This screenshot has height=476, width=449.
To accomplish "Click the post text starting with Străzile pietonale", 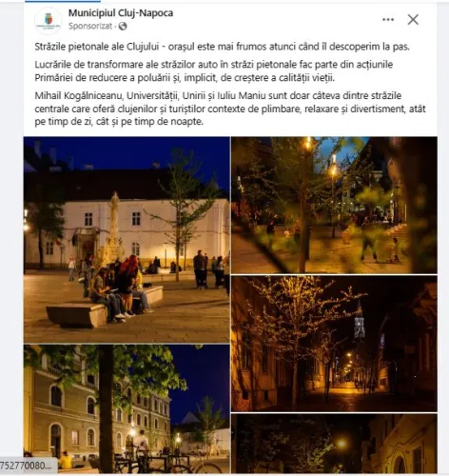I will [222, 47].
